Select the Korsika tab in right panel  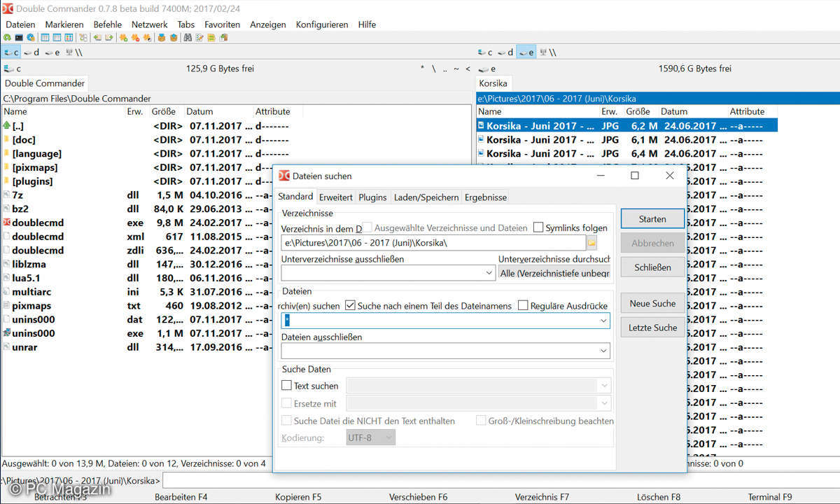pyautogui.click(x=493, y=83)
